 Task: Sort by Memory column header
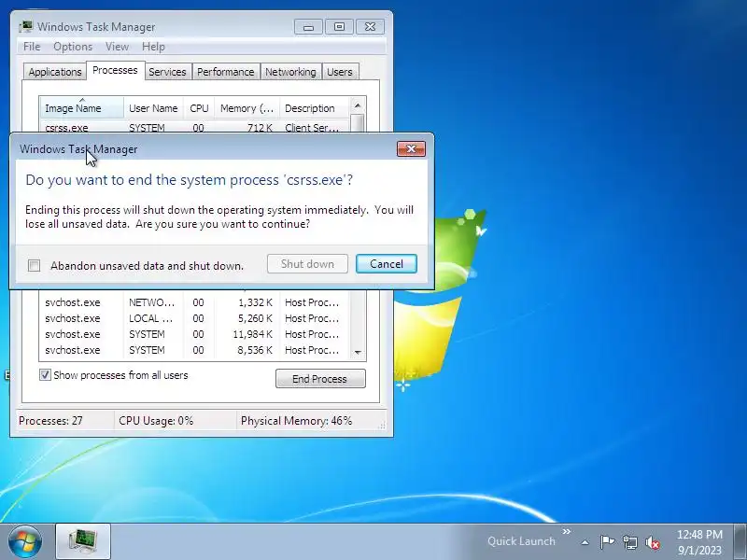coord(247,108)
